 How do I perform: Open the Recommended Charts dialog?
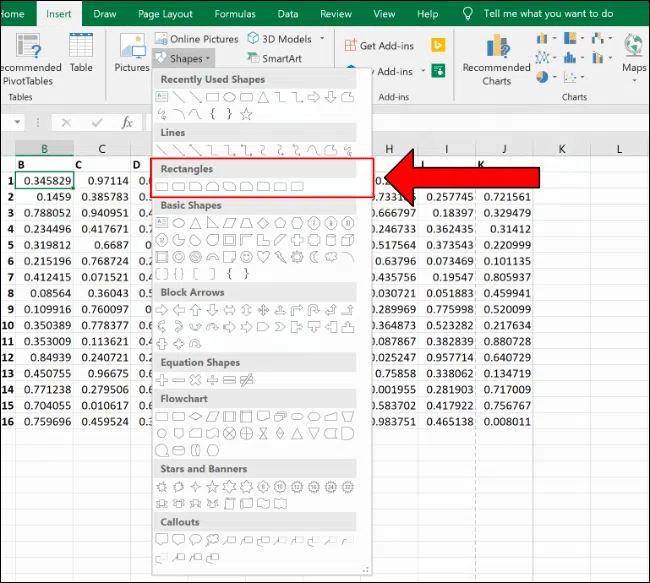(497, 62)
